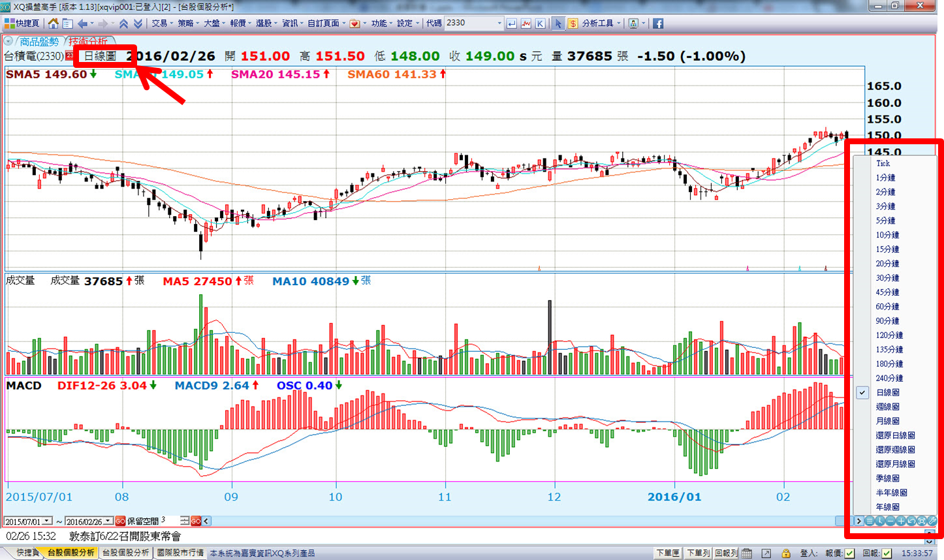Click the undo arrow circle icon

coord(911,521)
